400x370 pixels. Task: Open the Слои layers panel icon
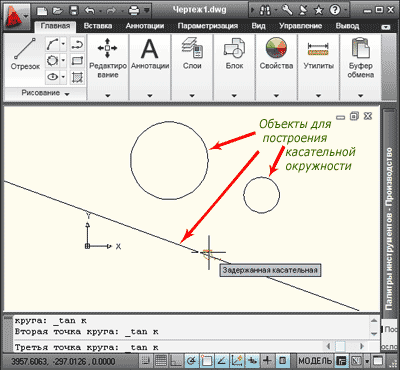[x=192, y=54]
